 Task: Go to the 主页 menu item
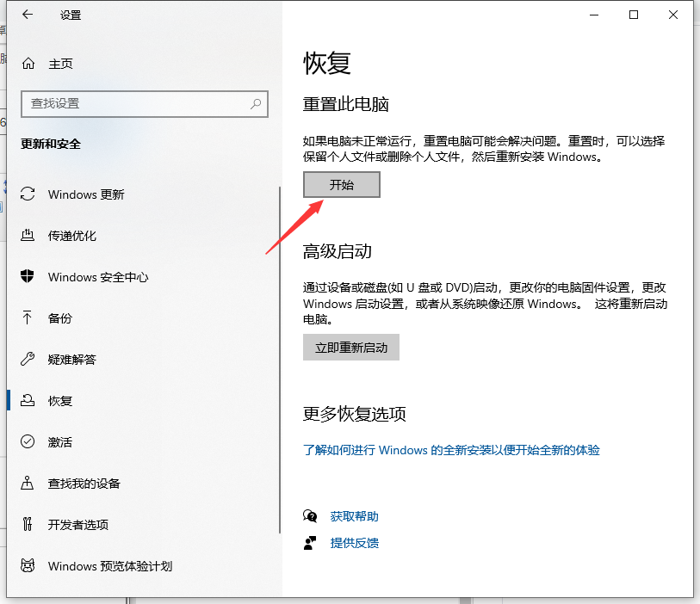pyautogui.click(x=60, y=61)
